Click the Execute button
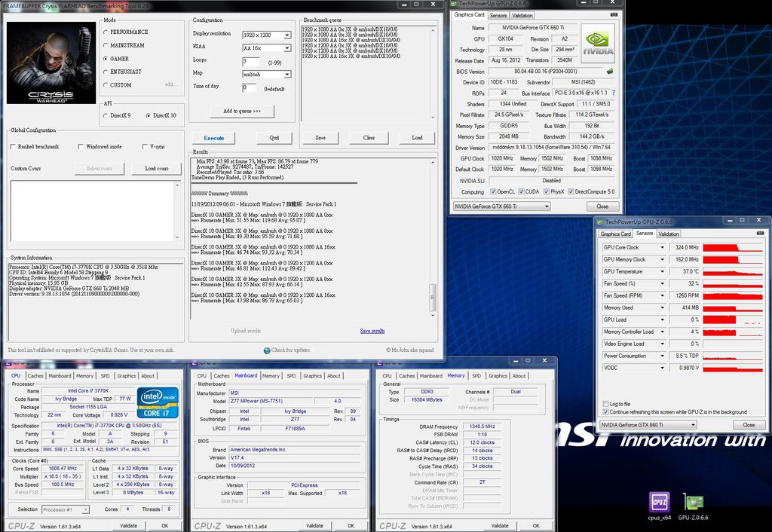772x532 pixels. point(213,139)
